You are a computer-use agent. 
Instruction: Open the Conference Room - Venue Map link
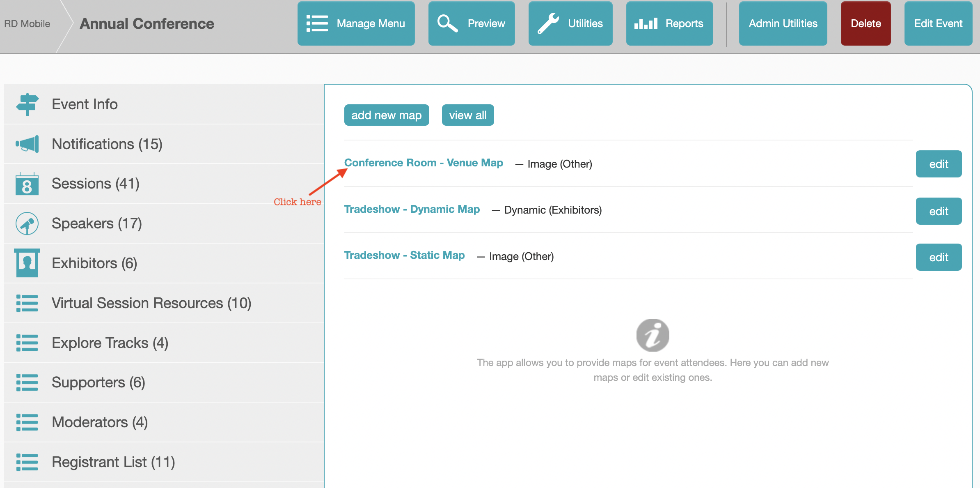[423, 163]
